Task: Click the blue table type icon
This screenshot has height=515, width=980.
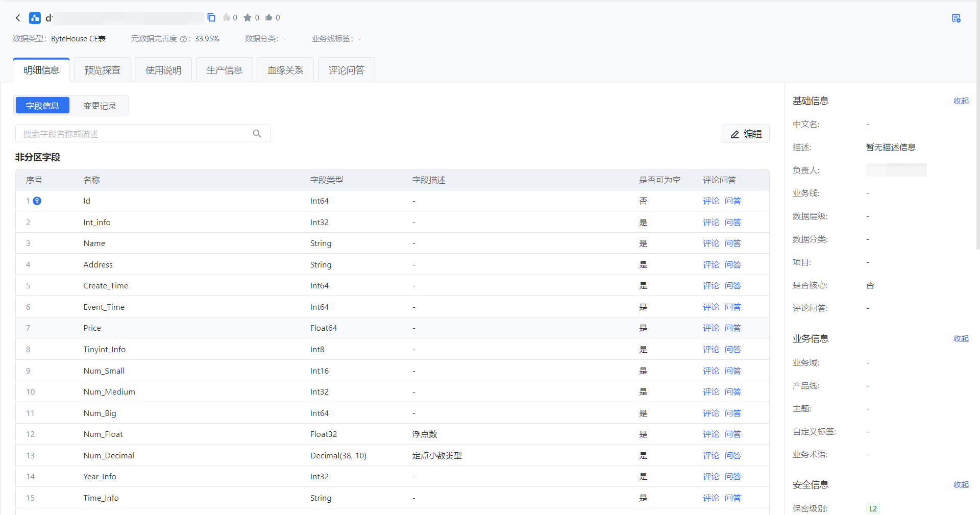Action: pyautogui.click(x=35, y=18)
